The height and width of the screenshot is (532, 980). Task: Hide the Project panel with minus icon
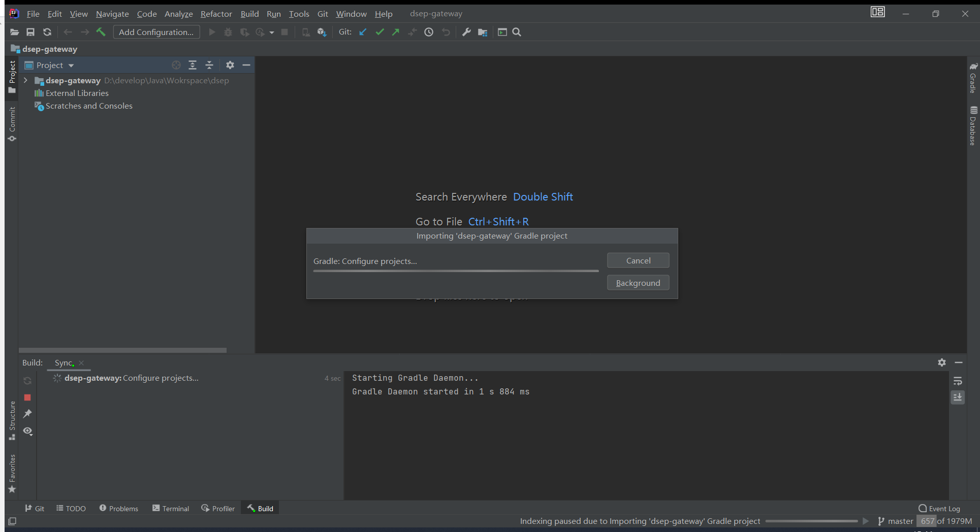click(x=246, y=65)
